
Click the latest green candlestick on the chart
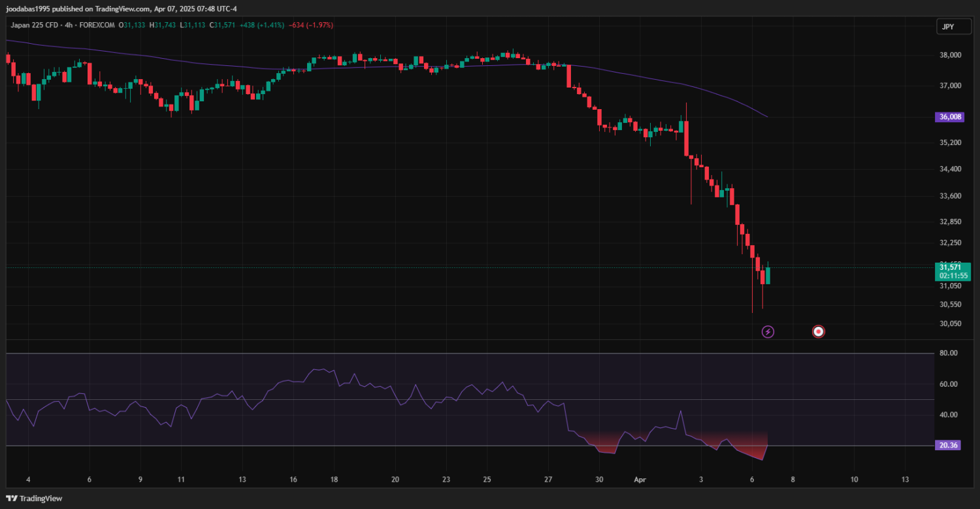tap(768, 275)
